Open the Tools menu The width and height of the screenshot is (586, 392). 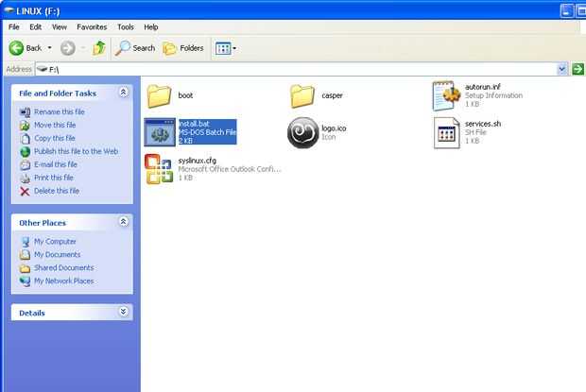[125, 27]
